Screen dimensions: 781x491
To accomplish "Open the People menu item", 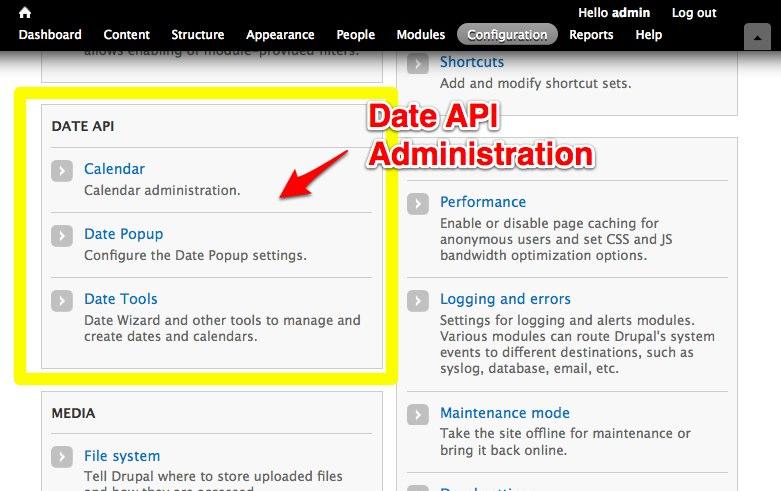I will (356, 35).
